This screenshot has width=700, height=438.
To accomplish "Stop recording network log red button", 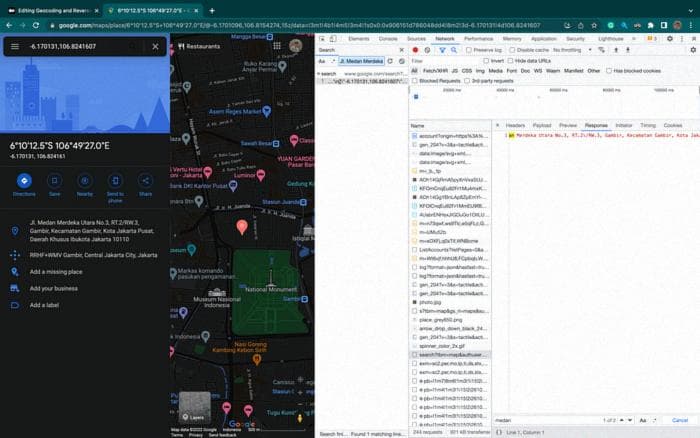I will (415, 50).
